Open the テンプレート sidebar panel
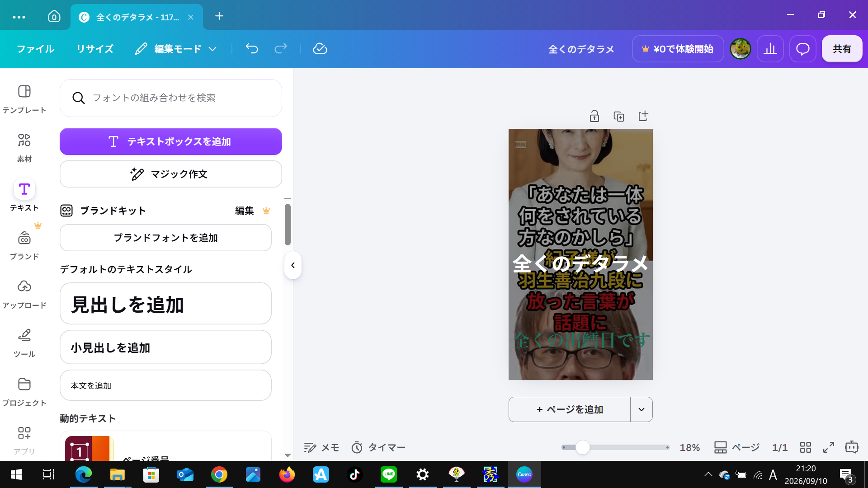 24,99
